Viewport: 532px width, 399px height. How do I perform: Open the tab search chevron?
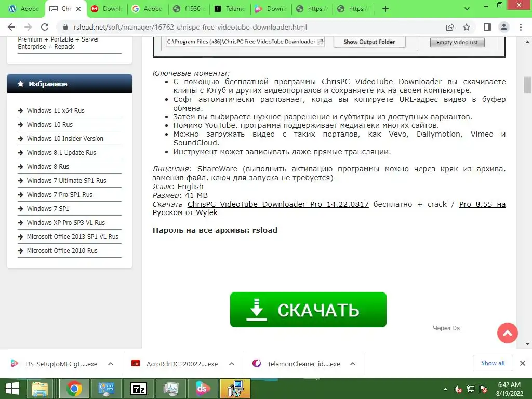[467, 9]
